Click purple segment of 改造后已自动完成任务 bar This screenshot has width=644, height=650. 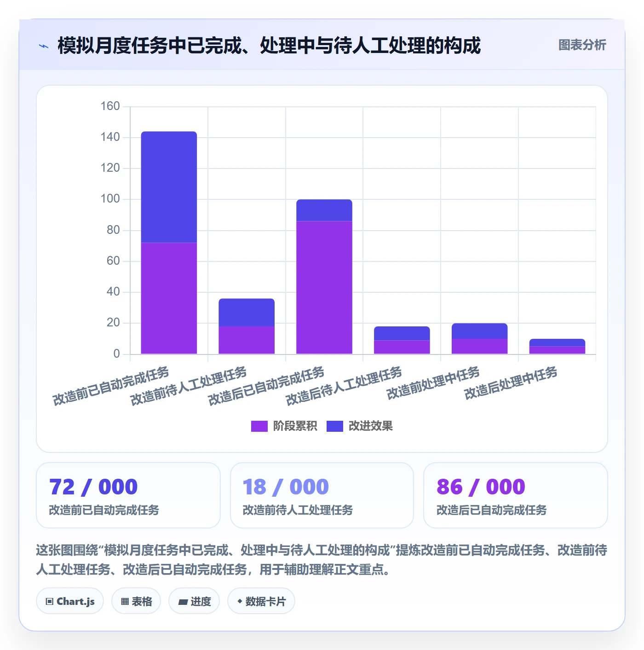[324, 288]
